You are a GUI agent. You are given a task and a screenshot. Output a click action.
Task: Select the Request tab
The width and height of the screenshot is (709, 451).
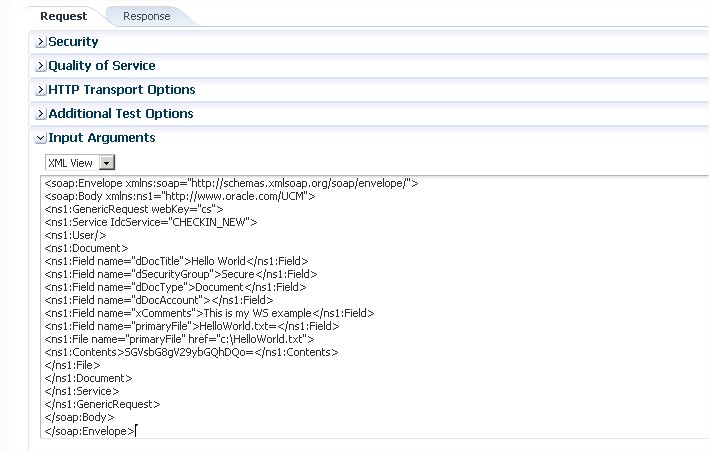[63, 16]
